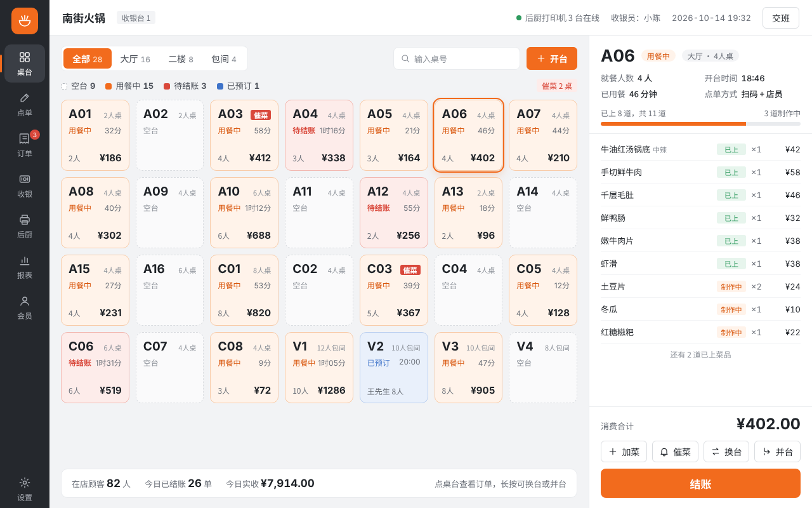Select reserved room V2
This screenshot has height=508, width=812.
[x=394, y=368]
